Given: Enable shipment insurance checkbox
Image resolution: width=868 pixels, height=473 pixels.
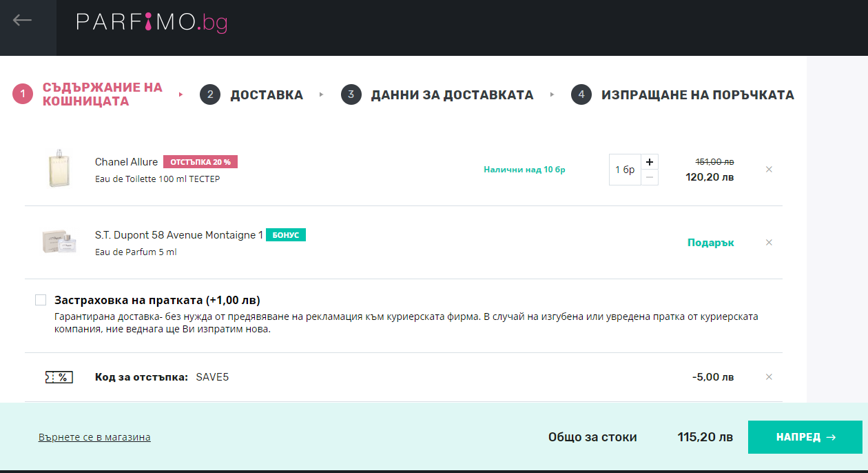Looking at the screenshot, I should 41,300.
